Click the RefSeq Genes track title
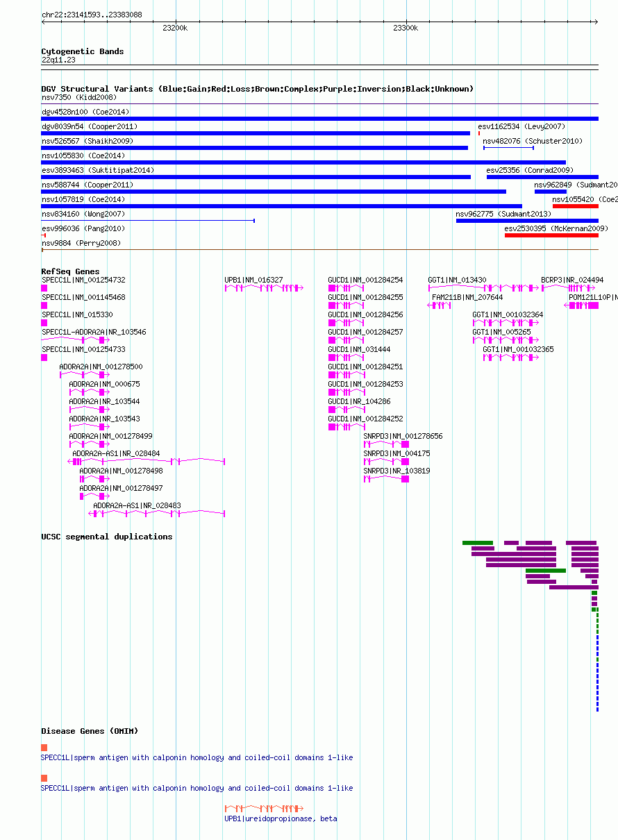The width and height of the screenshot is (618, 840). click(x=70, y=271)
